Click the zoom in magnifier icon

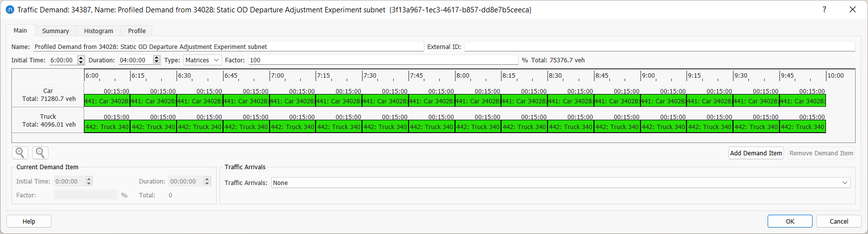(20, 153)
